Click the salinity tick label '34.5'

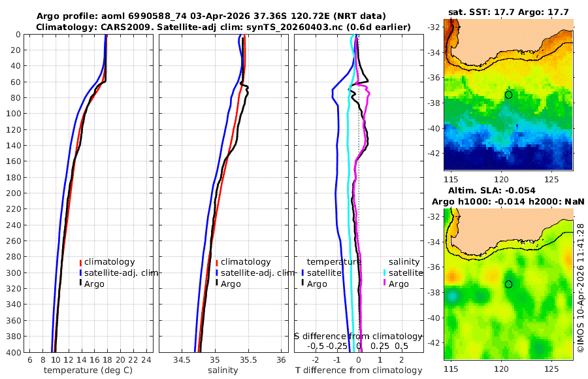tap(182, 360)
